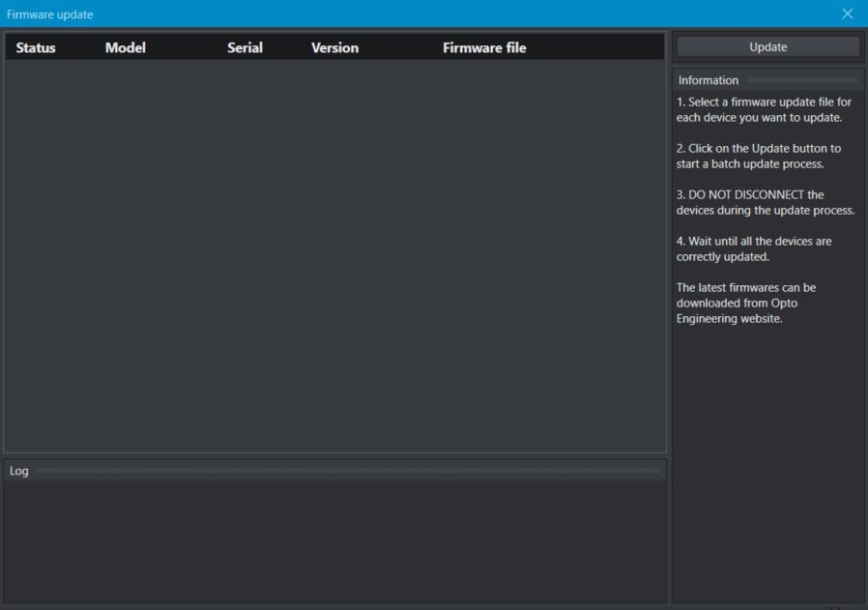Click the Update button

point(767,47)
